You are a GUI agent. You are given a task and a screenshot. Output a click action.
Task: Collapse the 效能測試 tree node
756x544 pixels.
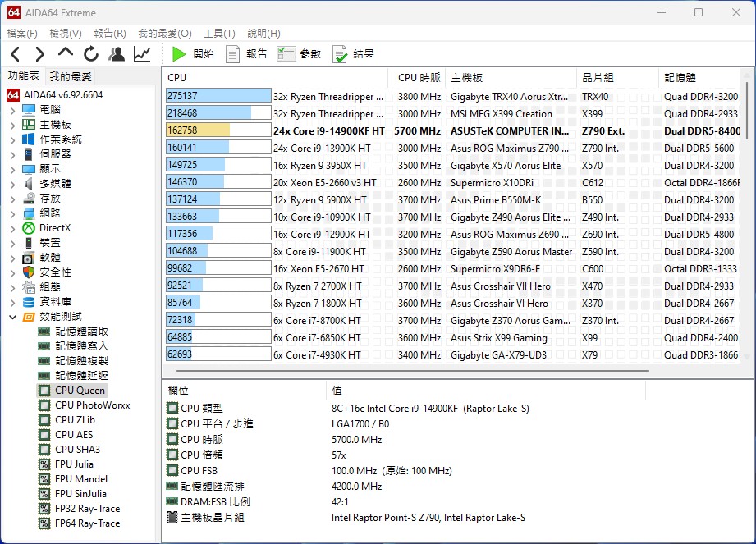(13, 317)
